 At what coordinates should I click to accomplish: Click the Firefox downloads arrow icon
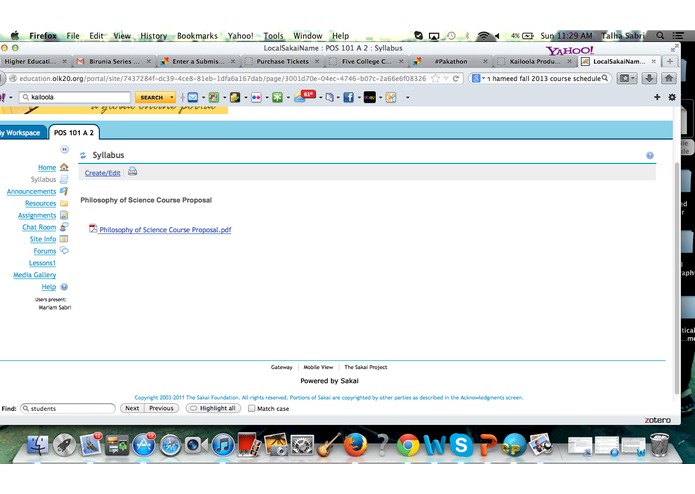649,78
